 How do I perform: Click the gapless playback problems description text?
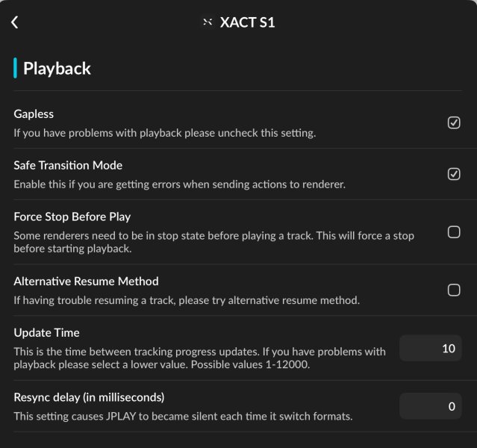click(x=165, y=133)
